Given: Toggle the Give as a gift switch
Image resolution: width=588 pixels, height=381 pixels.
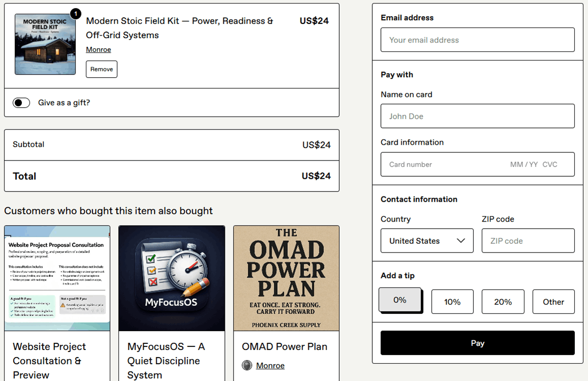Looking at the screenshot, I should (21, 103).
